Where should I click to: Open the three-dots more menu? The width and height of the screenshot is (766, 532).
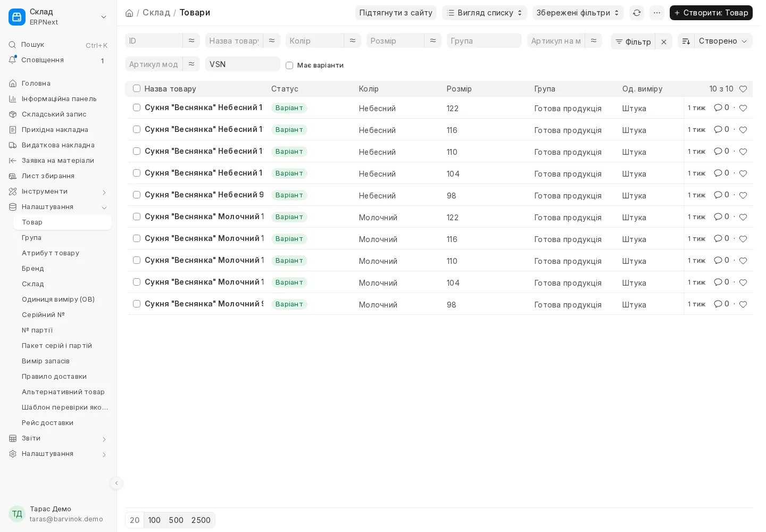(x=657, y=13)
